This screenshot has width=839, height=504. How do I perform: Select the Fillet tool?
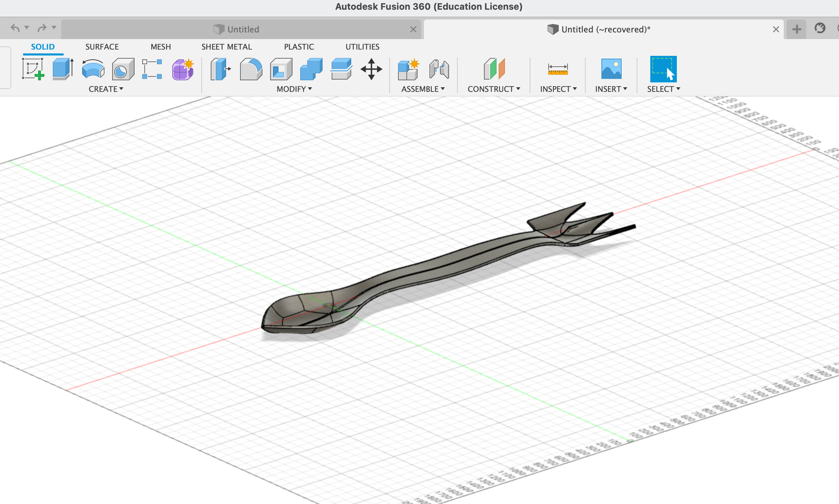(251, 69)
